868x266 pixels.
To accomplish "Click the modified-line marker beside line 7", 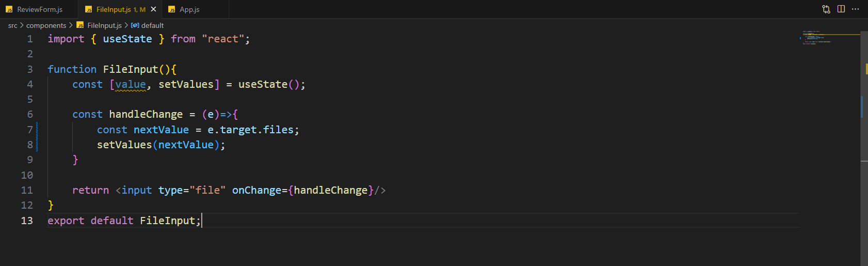I will pos(37,130).
